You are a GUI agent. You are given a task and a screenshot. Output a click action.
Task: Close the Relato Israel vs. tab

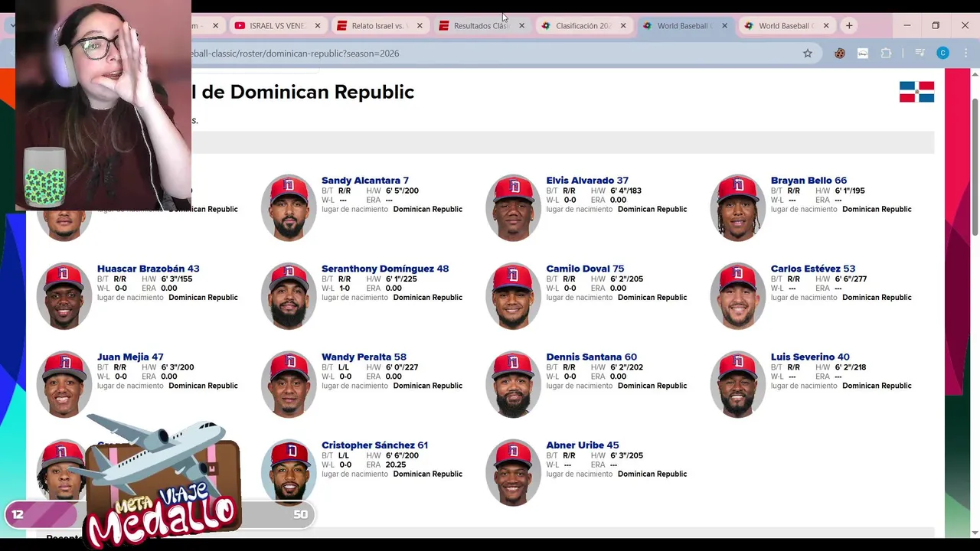pos(420,25)
